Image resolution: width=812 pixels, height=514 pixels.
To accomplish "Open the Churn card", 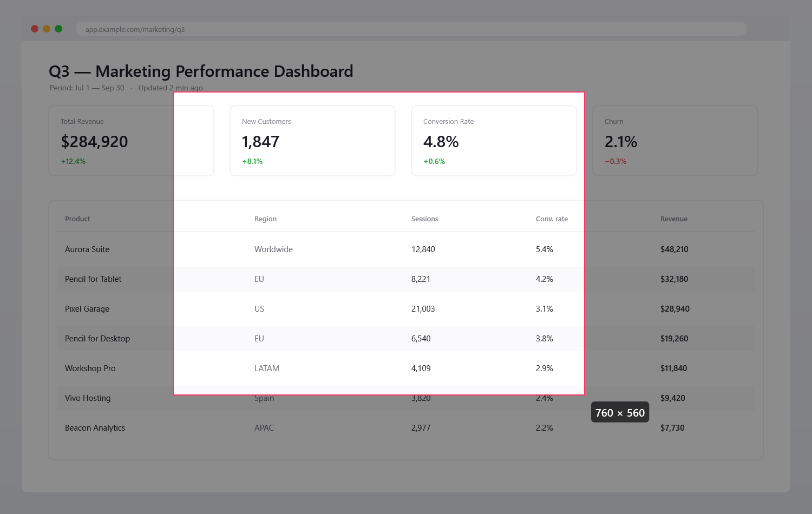I will click(676, 141).
